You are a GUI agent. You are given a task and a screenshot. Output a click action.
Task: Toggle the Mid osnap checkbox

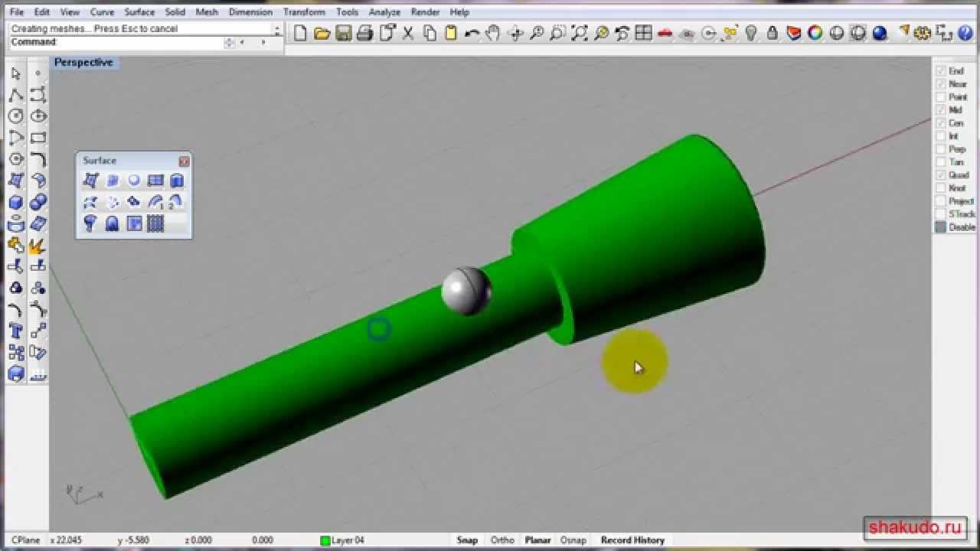(941, 110)
